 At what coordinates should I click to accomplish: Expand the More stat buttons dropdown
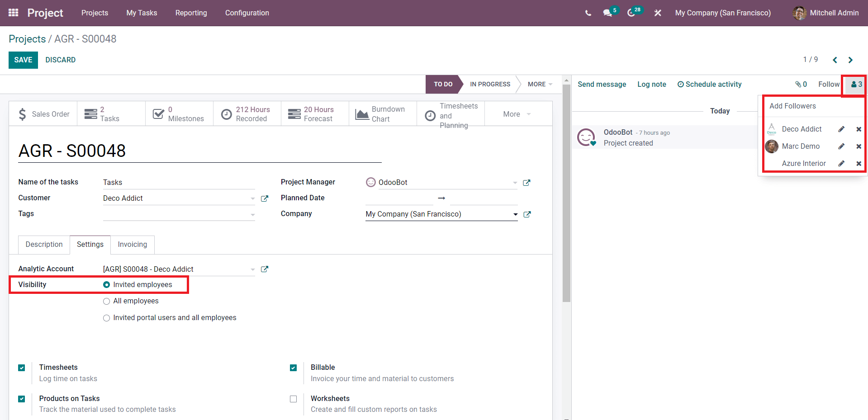click(517, 114)
